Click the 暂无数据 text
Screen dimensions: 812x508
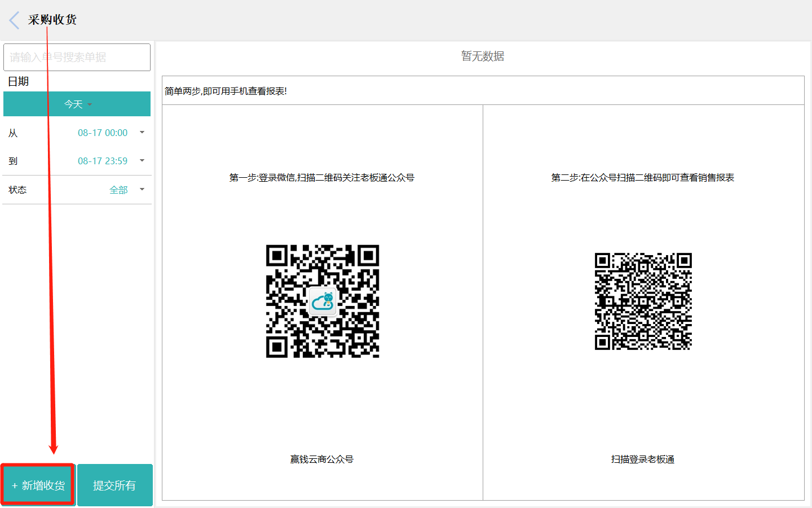(483, 56)
